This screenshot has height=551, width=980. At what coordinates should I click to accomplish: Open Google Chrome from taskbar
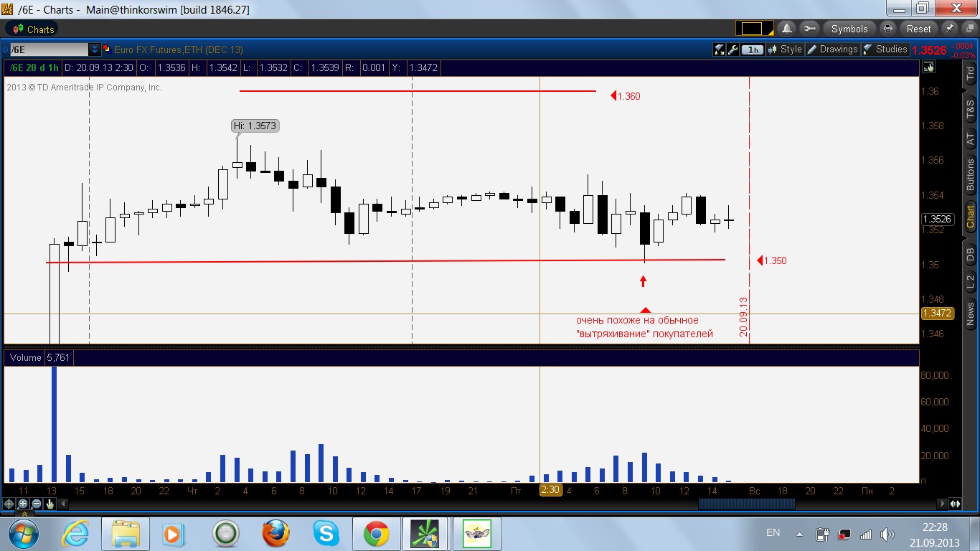[x=376, y=534]
